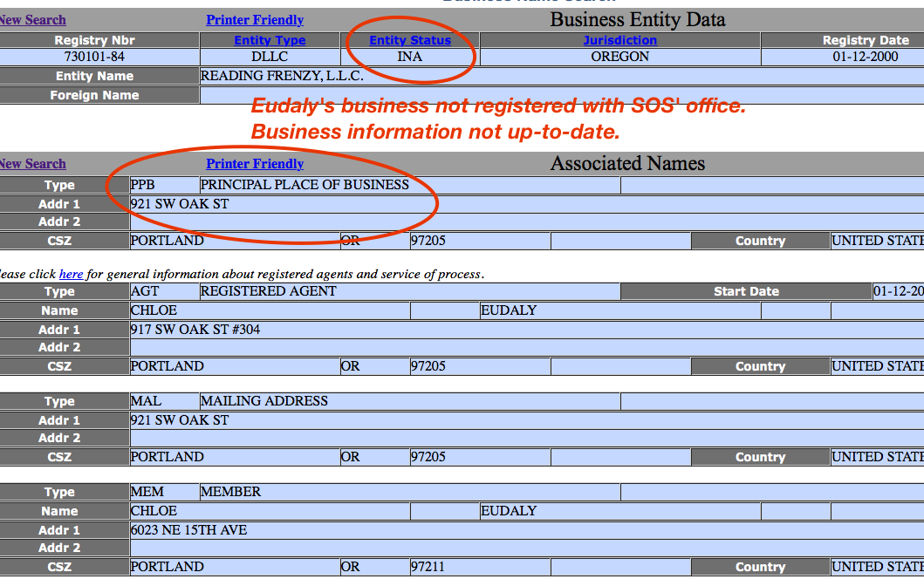Select EUDALY in member name row
Image resolution: width=924 pixels, height=586 pixels.
click(x=509, y=511)
